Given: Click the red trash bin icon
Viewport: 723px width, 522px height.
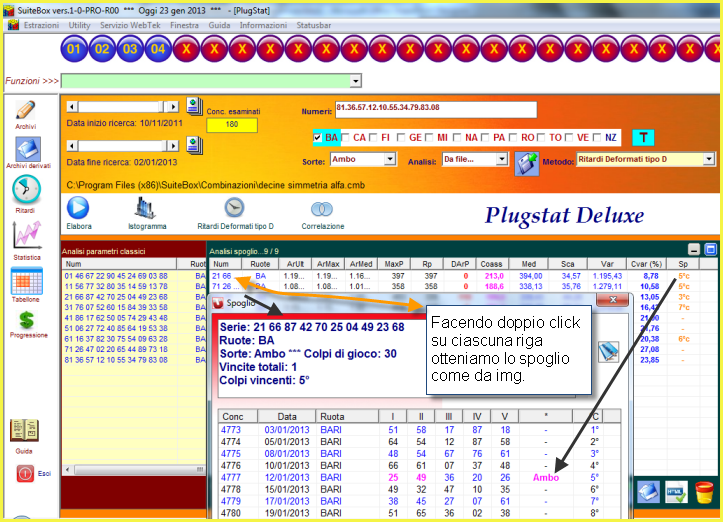Looking at the screenshot, I should 704,492.
